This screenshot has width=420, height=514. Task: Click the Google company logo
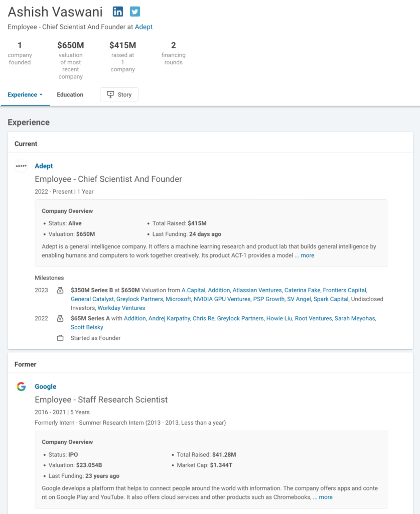click(x=21, y=387)
